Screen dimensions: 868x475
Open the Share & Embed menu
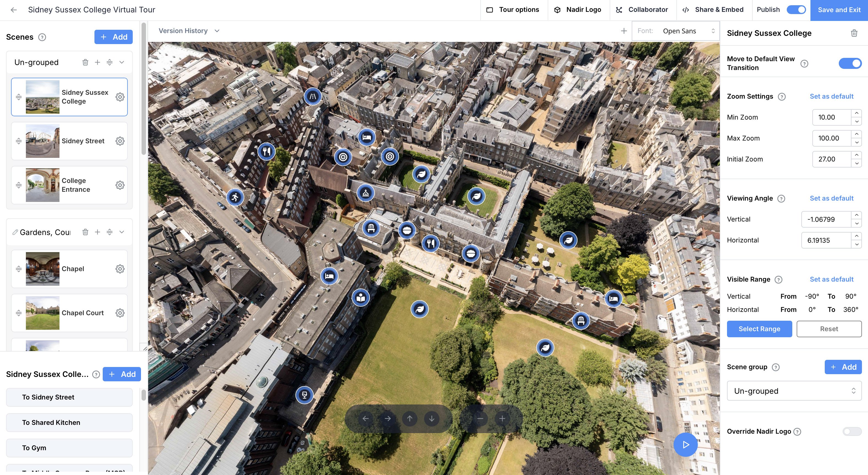tap(713, 10)
